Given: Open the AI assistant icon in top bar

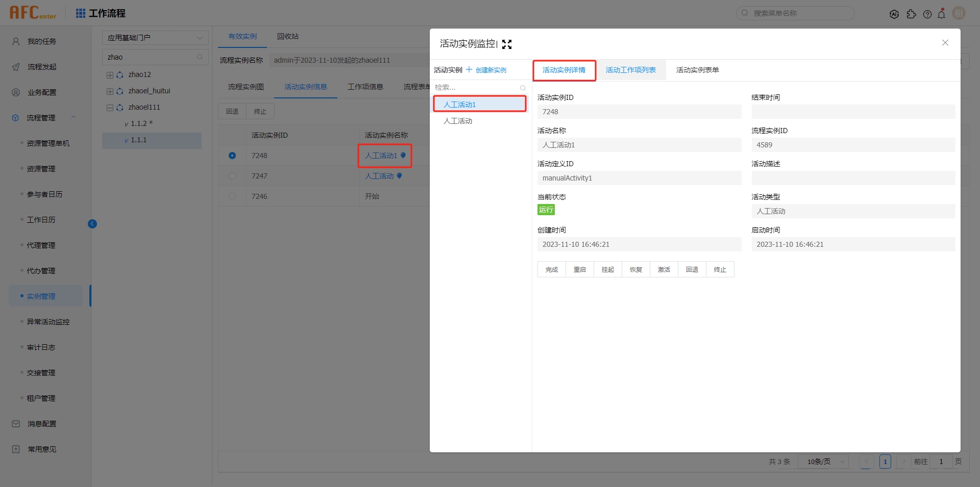Looking at the screenshot, I should click(x=894, y=14).
